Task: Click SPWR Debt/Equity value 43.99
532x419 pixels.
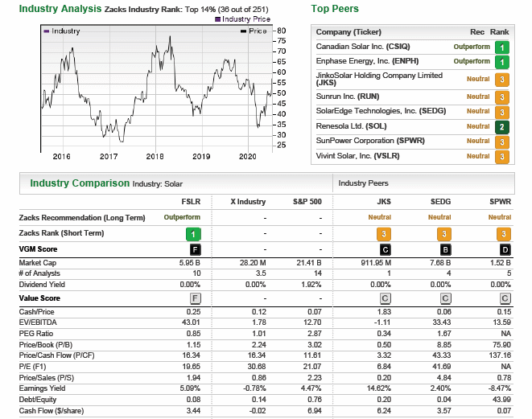Action: [501, 400]
